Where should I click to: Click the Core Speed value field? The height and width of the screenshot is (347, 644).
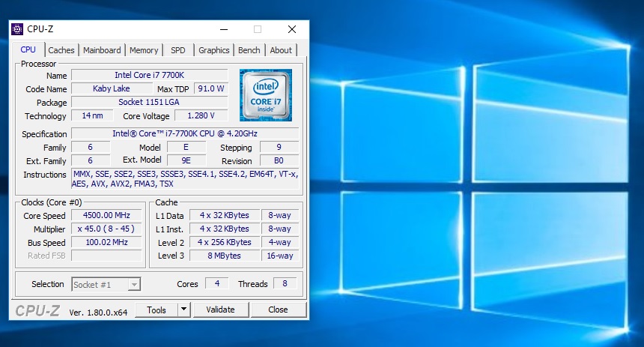tap(106, 216)
